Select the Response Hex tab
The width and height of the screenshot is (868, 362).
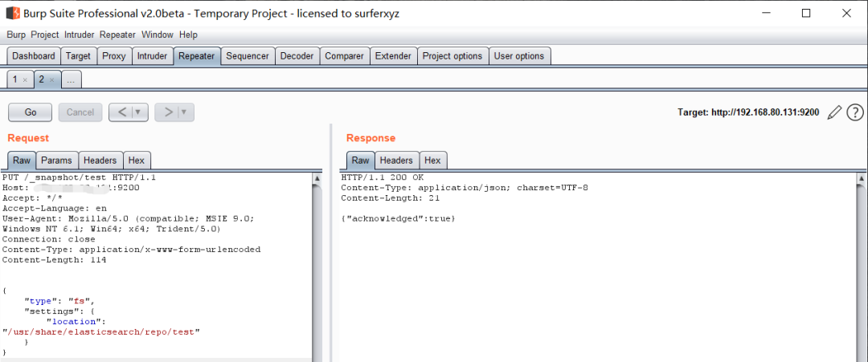432,161
